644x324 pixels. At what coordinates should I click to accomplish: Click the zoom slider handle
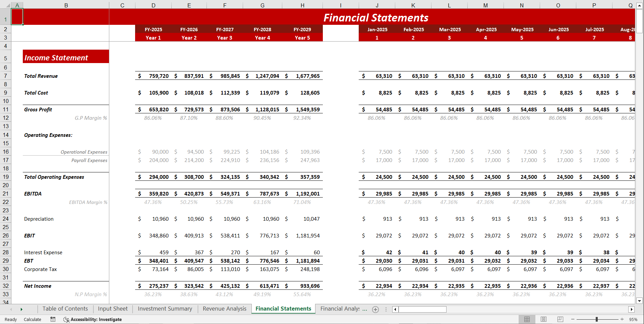[x=597, y=319]
